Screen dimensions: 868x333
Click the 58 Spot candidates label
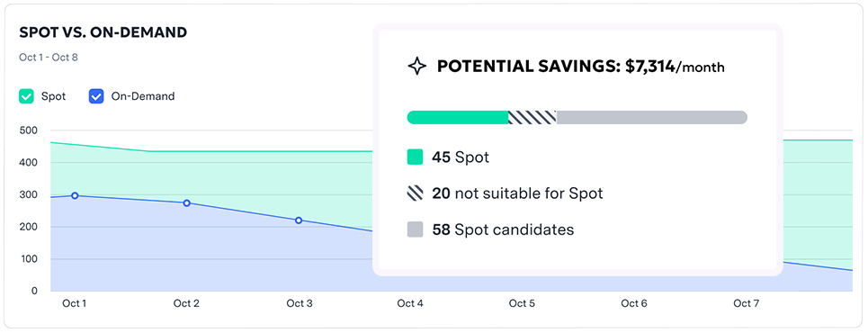coord(503,229)
